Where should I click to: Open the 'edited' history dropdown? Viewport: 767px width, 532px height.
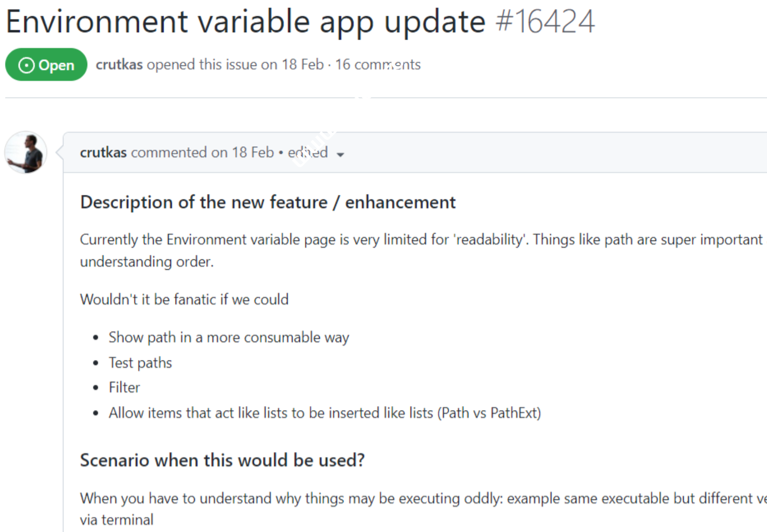(x=308, y=152)
